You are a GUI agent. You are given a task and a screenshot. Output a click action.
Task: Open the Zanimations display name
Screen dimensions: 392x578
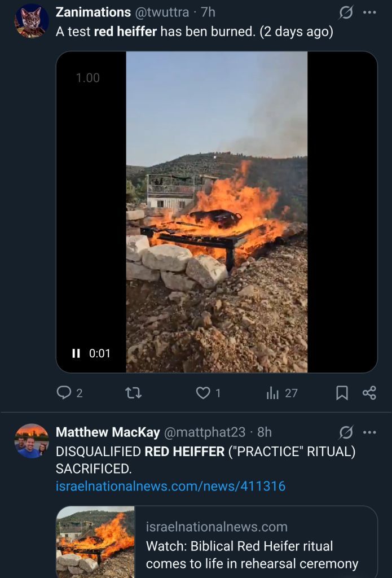(93, 12)
